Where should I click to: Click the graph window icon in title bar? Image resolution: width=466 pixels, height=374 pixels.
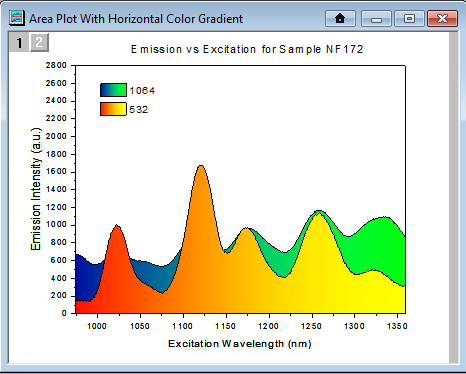pos(17,18)
